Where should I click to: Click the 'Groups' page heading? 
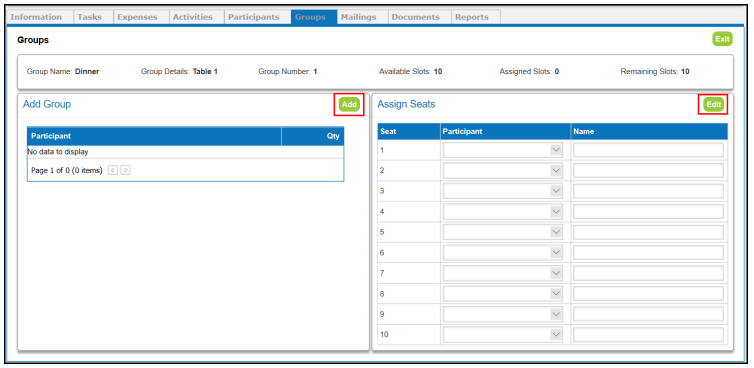(33, 40)
